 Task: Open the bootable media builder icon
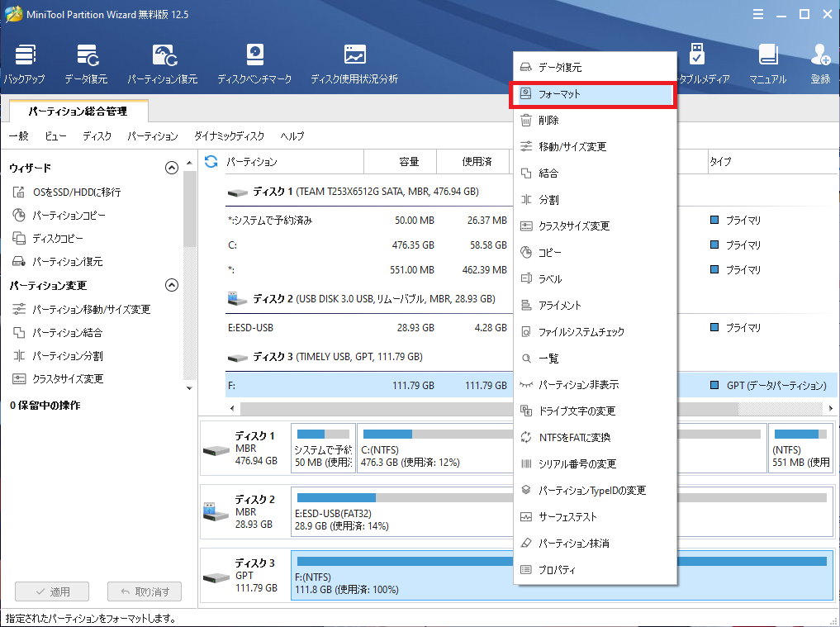click(696, 55)
